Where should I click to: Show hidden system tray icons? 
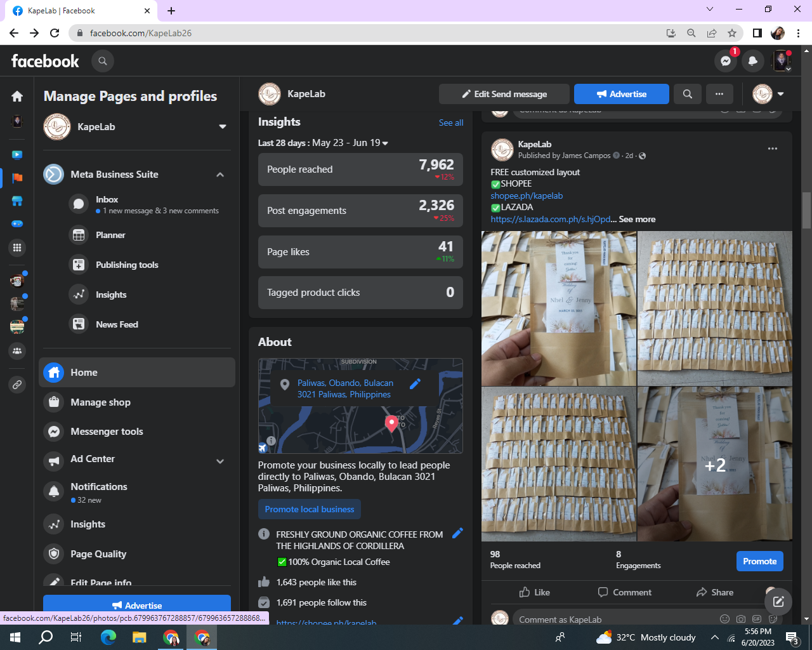[x=714, y=637]
